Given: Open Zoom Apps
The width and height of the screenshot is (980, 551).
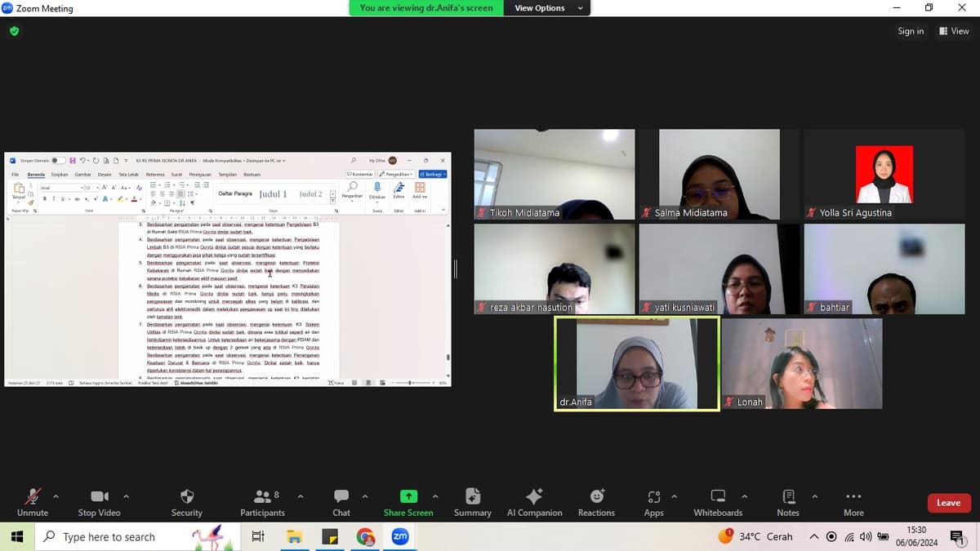Looking at the screenshot, I should 653,503.
